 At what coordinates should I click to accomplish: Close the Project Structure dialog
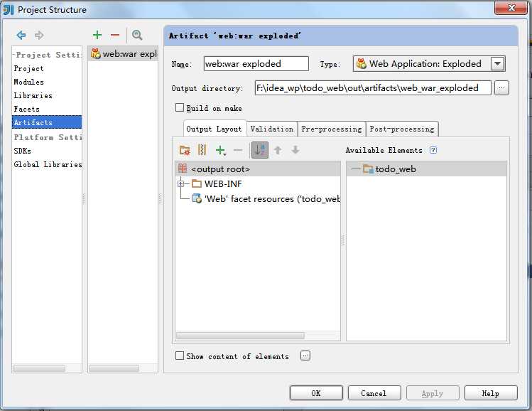pyautogui.click(x=511, y=8)
